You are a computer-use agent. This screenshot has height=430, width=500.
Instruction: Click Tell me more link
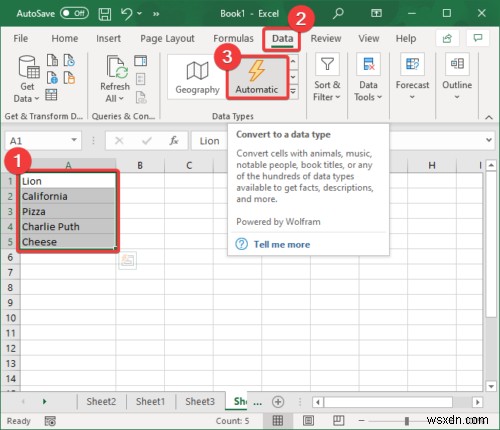pyautogui.click(x=282, y=244)
